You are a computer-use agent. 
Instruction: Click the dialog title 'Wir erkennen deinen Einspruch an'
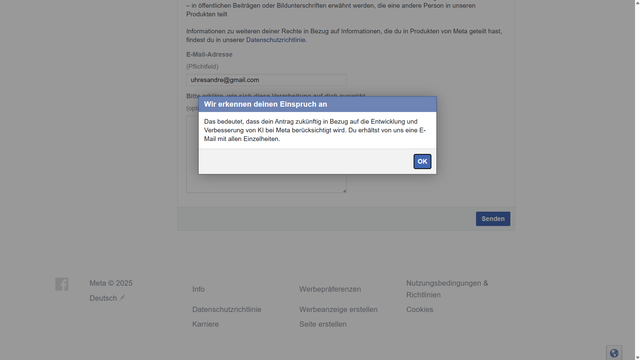[x=265, y=104]
